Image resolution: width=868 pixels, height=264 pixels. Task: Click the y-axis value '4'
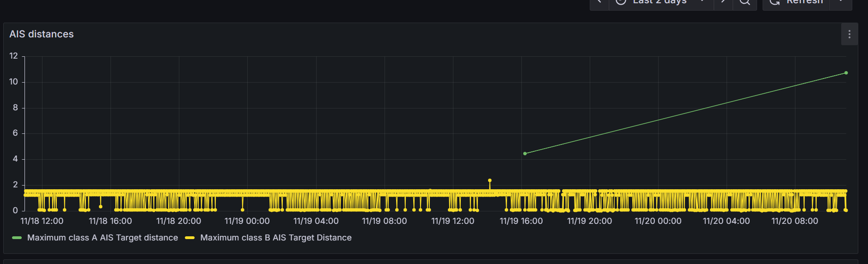[15, 159]
